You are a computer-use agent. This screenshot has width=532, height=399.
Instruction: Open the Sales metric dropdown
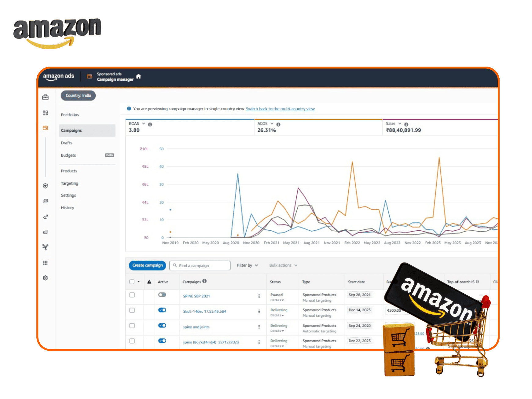coord(400,123)
